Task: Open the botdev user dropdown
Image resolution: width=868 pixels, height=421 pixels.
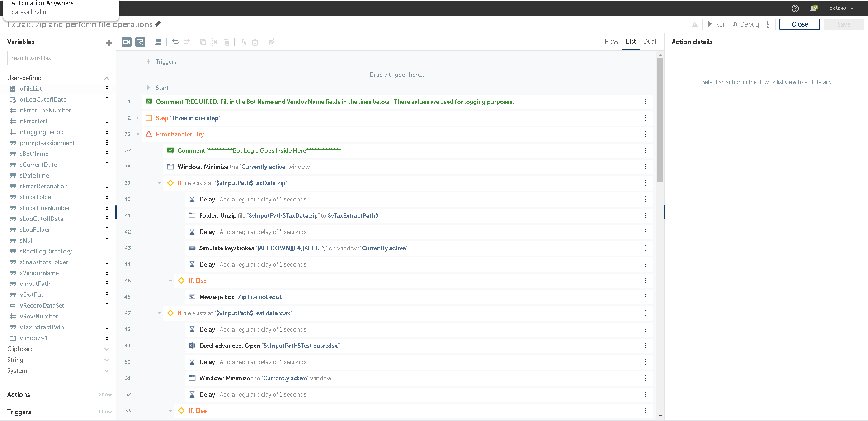Action: pos(841,8)
